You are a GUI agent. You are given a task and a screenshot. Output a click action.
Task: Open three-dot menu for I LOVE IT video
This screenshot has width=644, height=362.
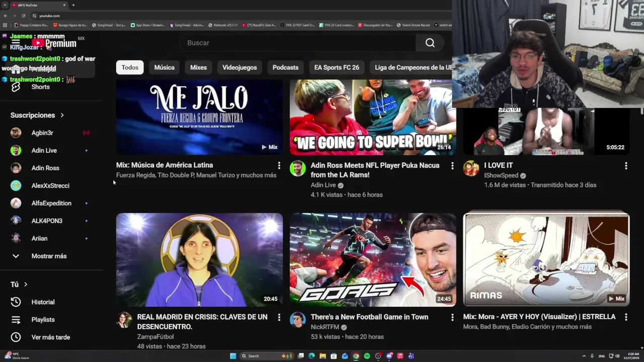coord(626,165)
